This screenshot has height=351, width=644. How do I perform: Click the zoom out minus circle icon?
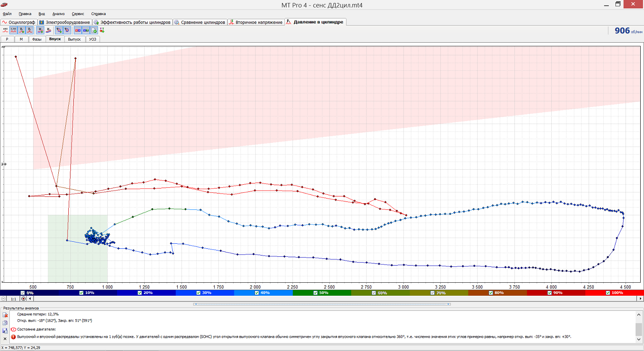coord(3,299)
